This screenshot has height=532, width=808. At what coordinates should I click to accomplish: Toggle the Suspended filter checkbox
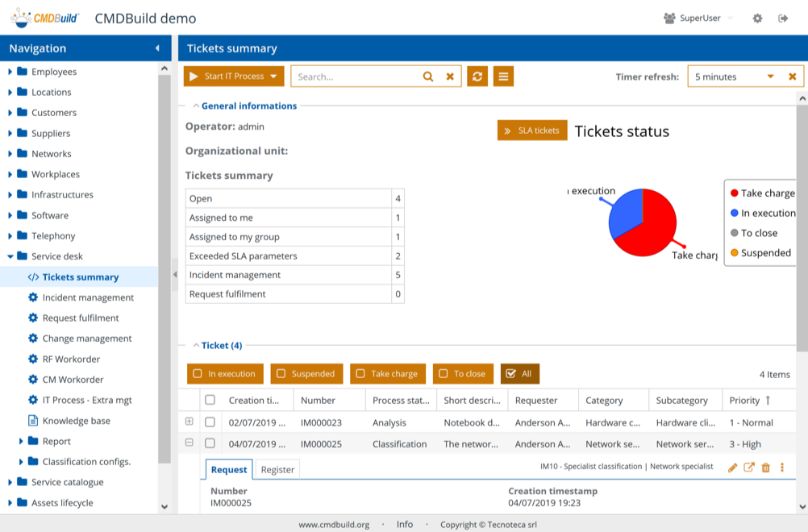click(x=281, y=374)
